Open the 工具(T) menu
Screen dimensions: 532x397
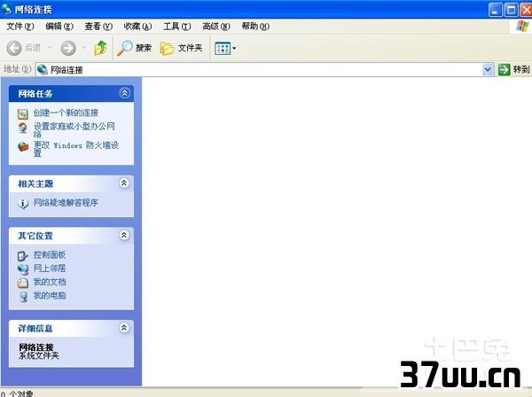pos(176,26)
